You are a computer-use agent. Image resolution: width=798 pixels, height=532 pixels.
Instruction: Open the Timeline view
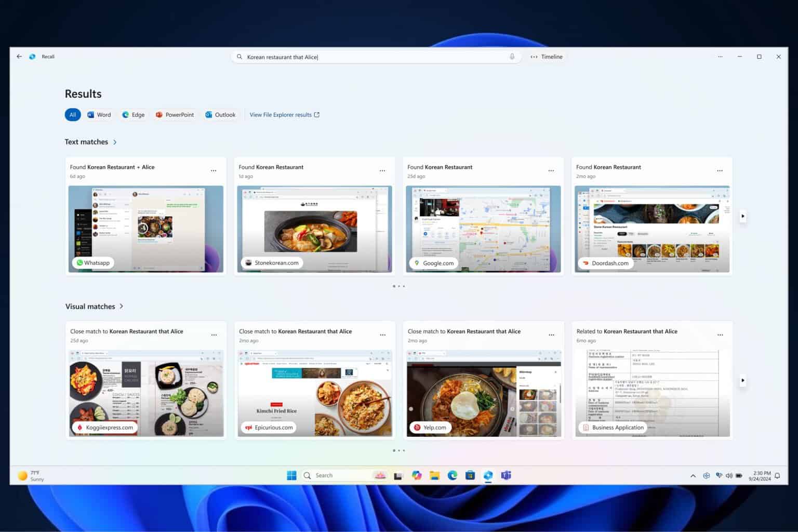pos(547,57)
